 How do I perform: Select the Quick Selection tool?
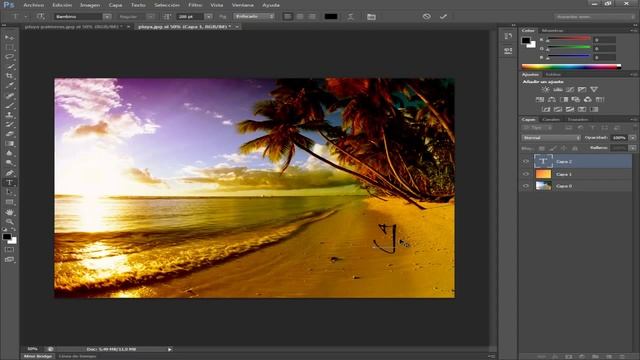tap(9, 67)
